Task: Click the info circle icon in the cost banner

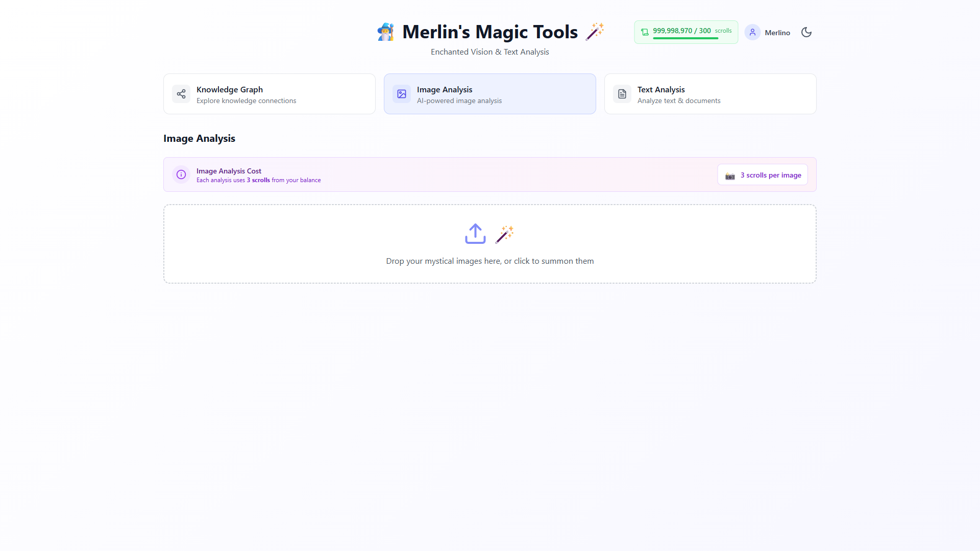Action: point(181,174)
